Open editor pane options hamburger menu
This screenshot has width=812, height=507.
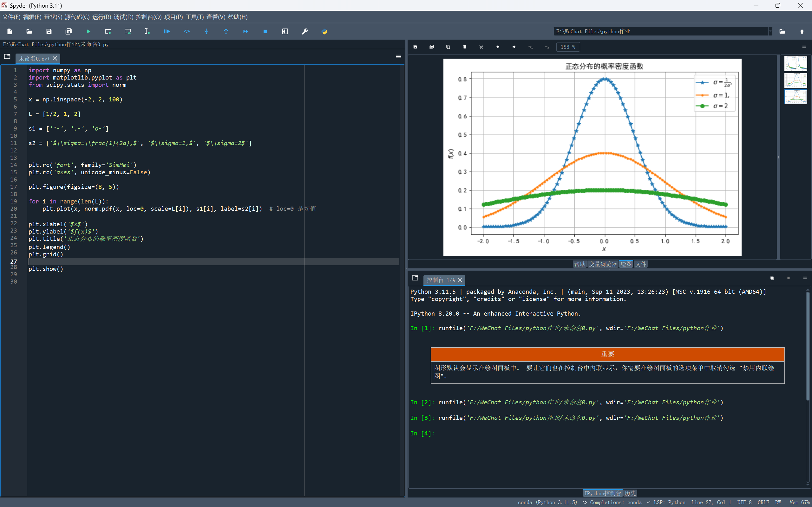398,56
